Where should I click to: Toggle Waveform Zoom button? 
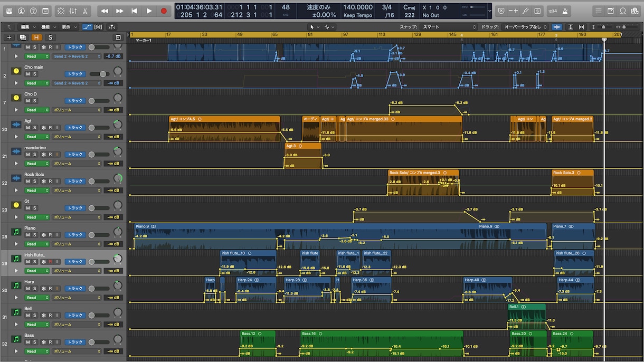[557, 26]
